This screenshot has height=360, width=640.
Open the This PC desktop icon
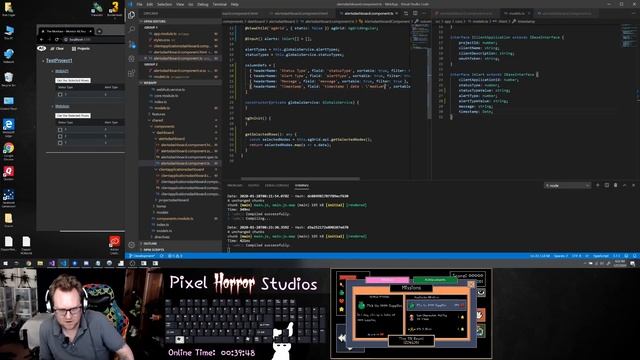tap(9, 32)
